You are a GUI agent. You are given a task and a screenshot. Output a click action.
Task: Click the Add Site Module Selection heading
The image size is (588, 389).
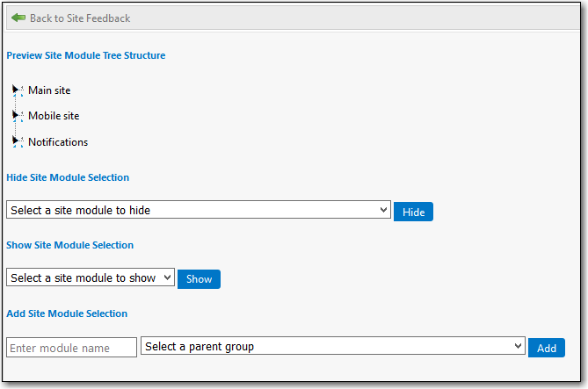click(x=67, y=313)
